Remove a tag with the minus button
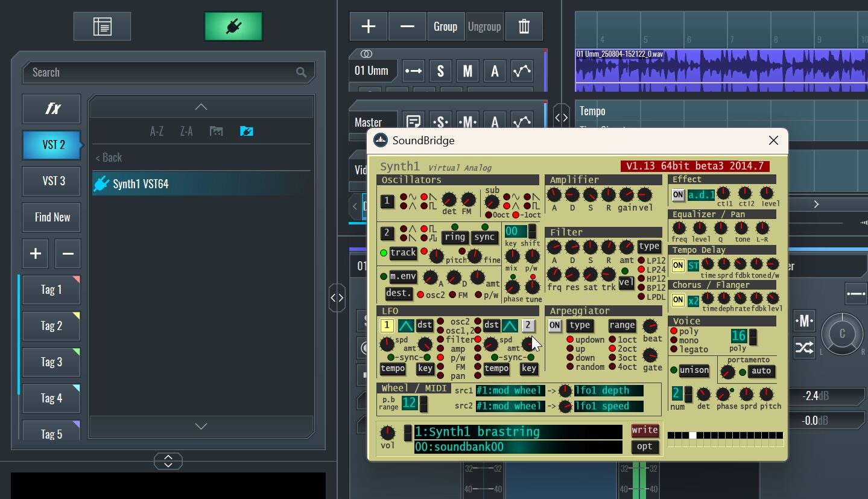Screen dimensions: 868x499 click(x=68, y=253)
